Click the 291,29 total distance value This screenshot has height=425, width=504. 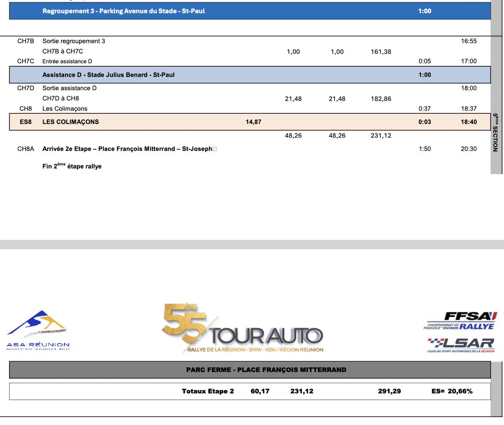point(389,391)
